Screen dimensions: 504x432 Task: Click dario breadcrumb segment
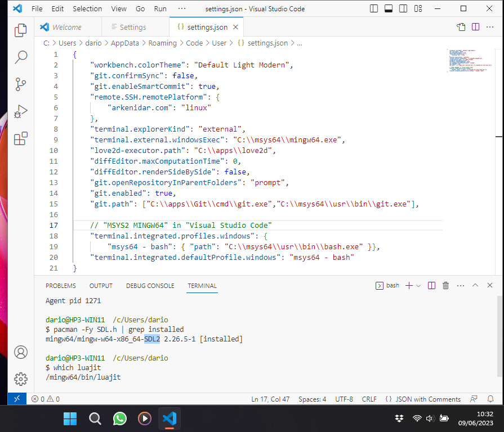click(x=93, y=43)
